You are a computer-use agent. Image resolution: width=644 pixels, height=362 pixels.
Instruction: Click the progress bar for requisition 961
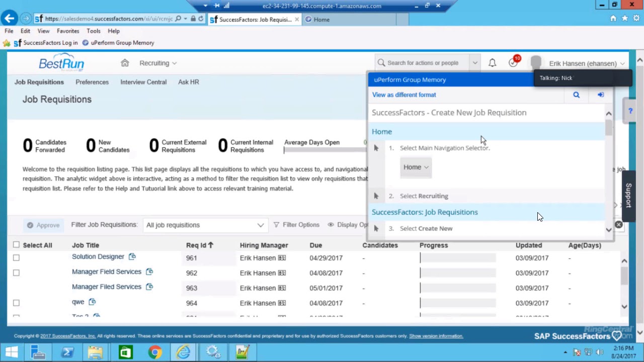[458, 258]
